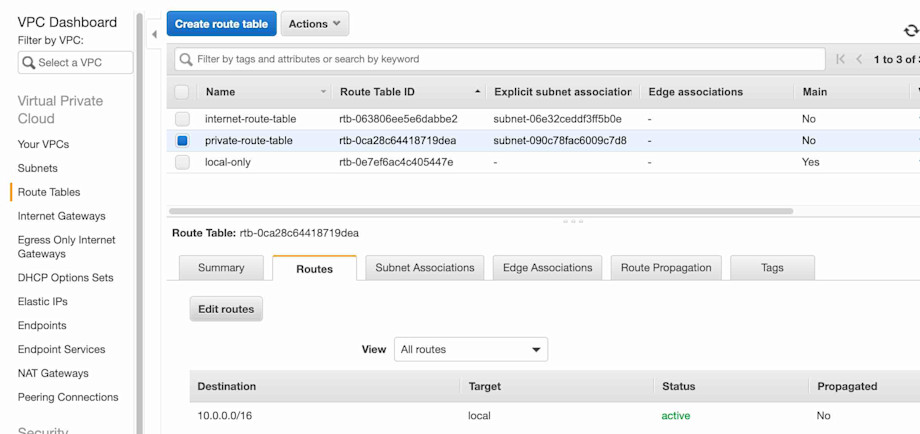The image size is (920, 434).
Task: Open the Subnet Associations tab
Action: [x=425, y=268]
